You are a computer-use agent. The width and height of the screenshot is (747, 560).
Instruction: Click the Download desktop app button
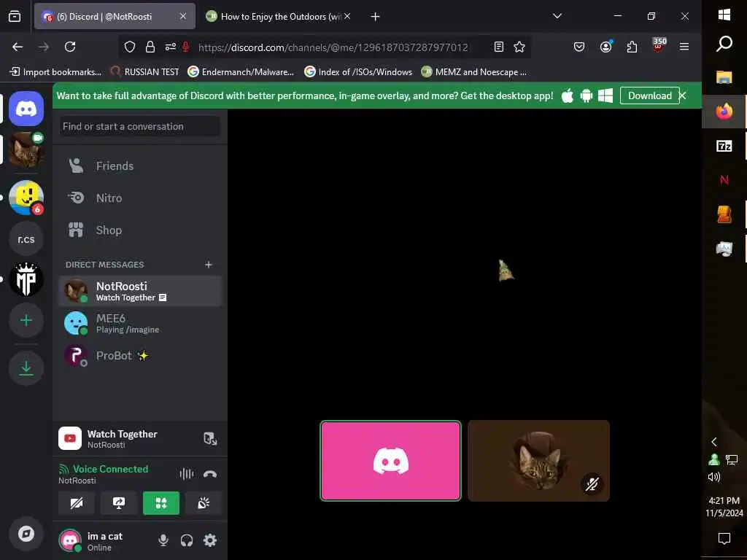coord(649,96)
